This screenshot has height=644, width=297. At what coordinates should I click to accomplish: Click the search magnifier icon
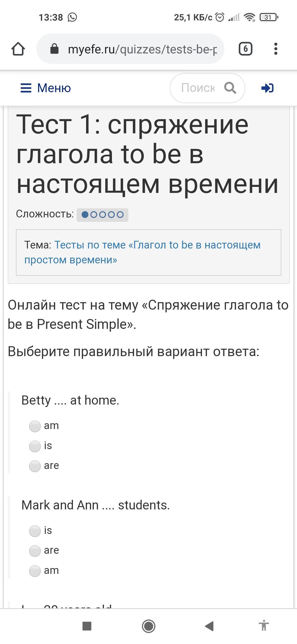pyautogui.click(x=230, y=88)
